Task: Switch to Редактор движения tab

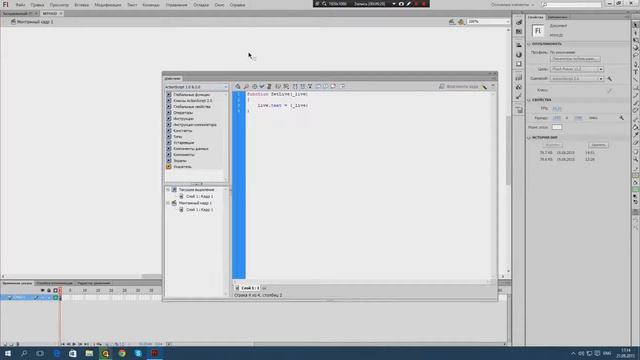Action: click(x=93, y=283)
